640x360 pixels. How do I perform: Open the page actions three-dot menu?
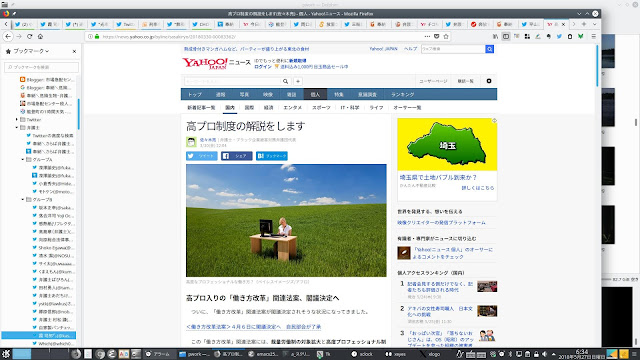pos(427,36)
